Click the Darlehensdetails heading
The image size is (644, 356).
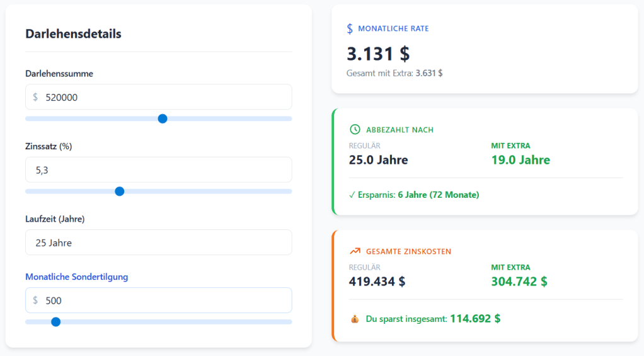point(73,34)
